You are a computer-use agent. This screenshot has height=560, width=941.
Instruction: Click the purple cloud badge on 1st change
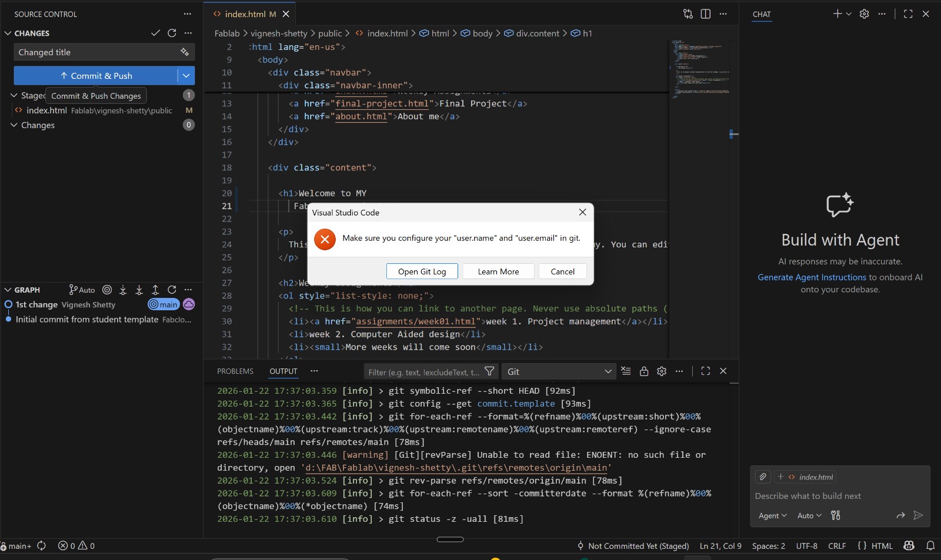tap(189, 304)
